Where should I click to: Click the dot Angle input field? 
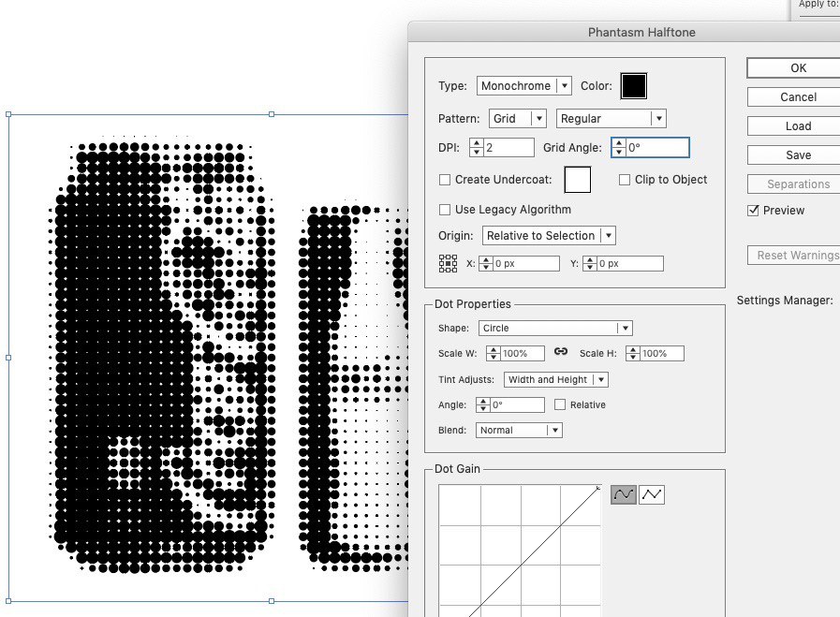(518, 404)
